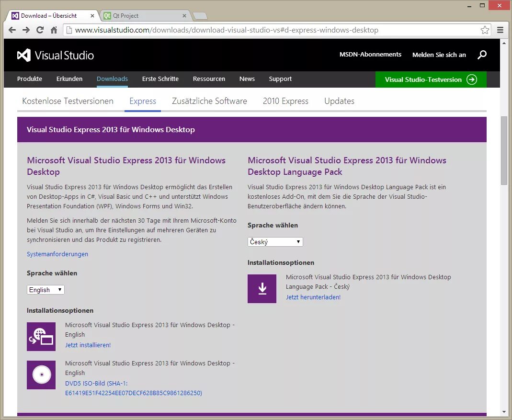Click the DVD5 ISO-Bild SHA-1 link
The height and width of the screenshot is (420, 512).
[133, 388]
